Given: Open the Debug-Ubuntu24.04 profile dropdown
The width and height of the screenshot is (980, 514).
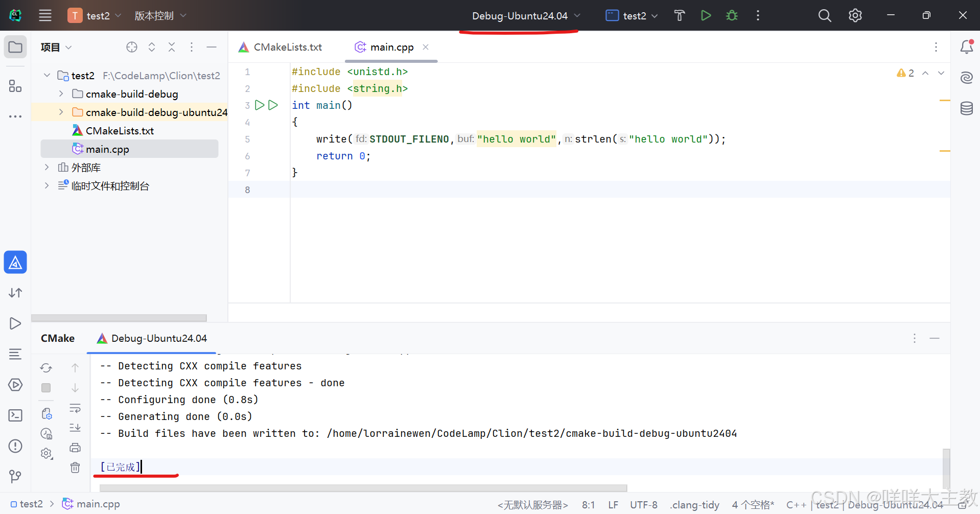Looking at the screenshot, I should pos(525,16).
